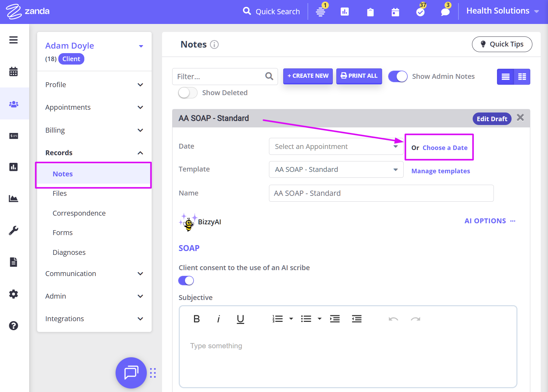Switch to the grid view layout icon

tap(522, 77)
